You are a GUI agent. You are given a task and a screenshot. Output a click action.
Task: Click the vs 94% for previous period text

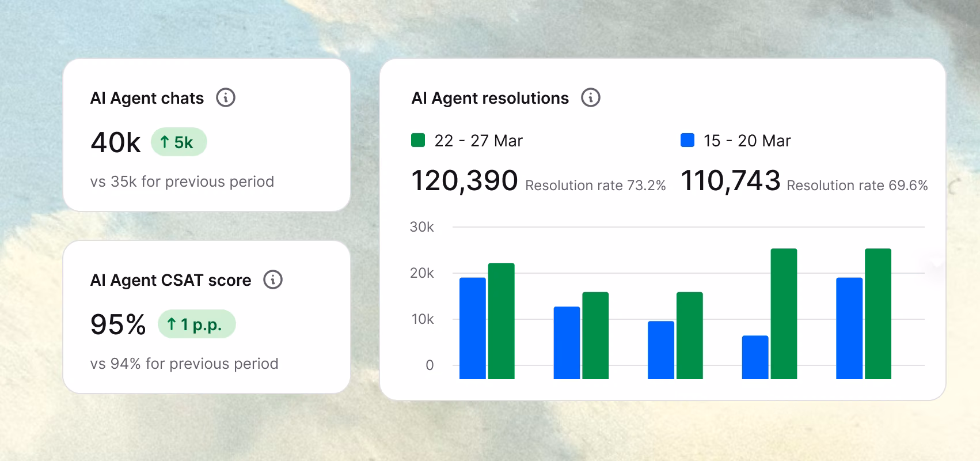[x=184, y=364]
